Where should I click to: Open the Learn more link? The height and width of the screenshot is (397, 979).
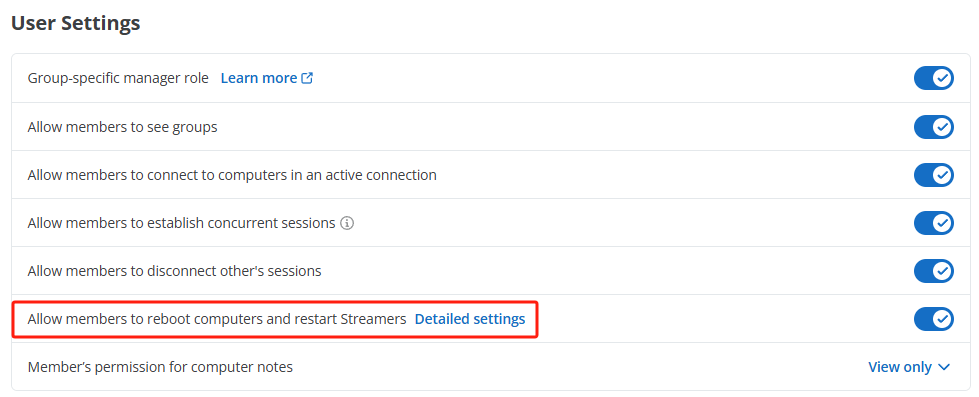259,78
